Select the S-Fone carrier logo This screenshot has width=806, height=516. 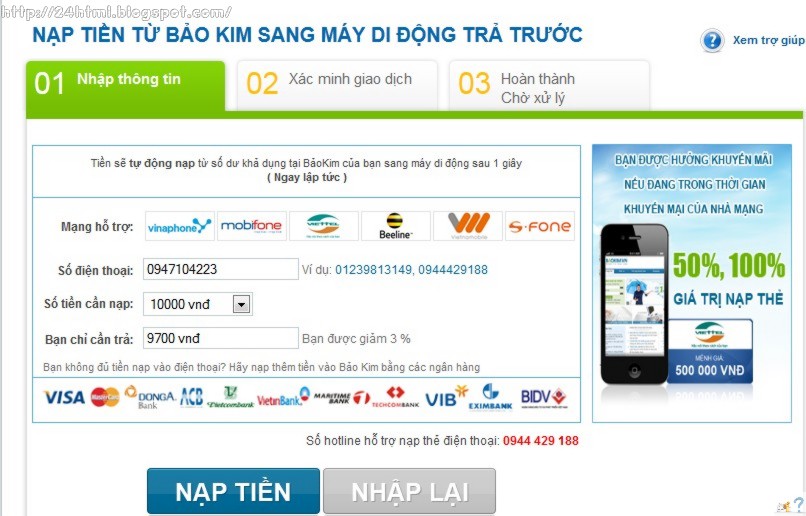click(540, 226)
